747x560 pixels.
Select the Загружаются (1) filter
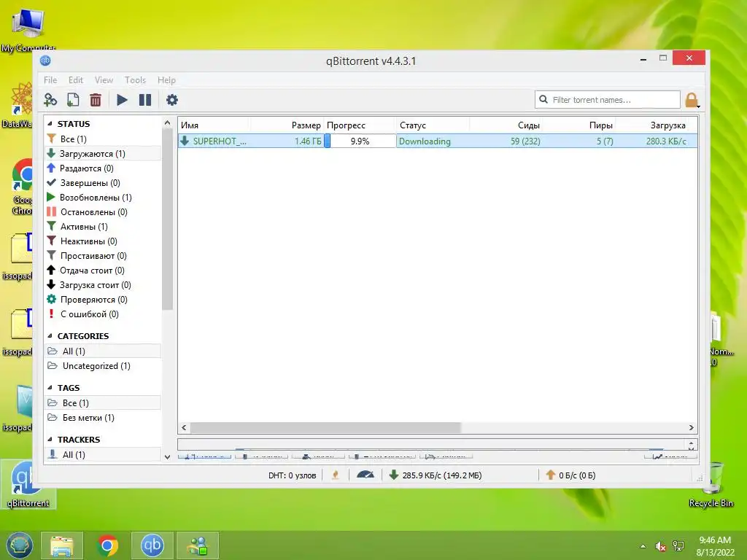point(102,153)
